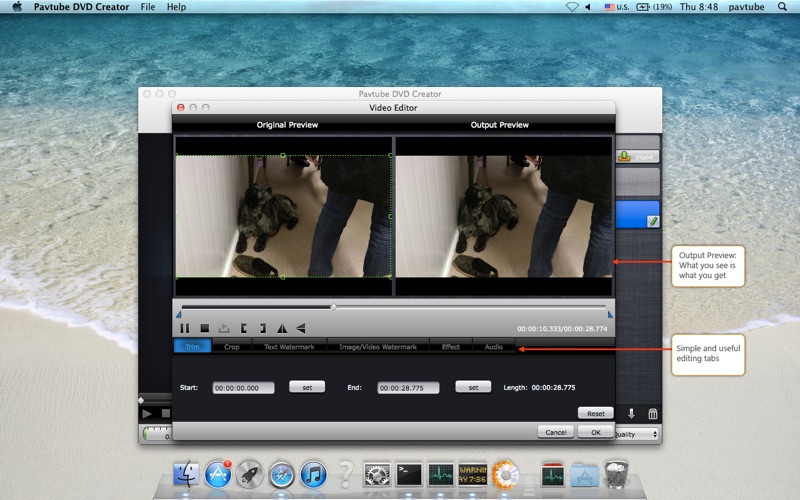The width and height of the screenshot is (800, 500).
Task: Set trim end with right bracket icon
Action: click(263, 329)
